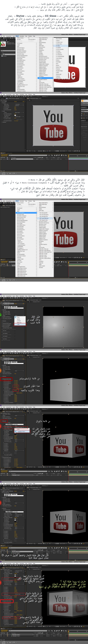Viewport: 88px width, 644px height.
Task: Open File menu in first After Effects screenshot
Action: pos(1,36)
